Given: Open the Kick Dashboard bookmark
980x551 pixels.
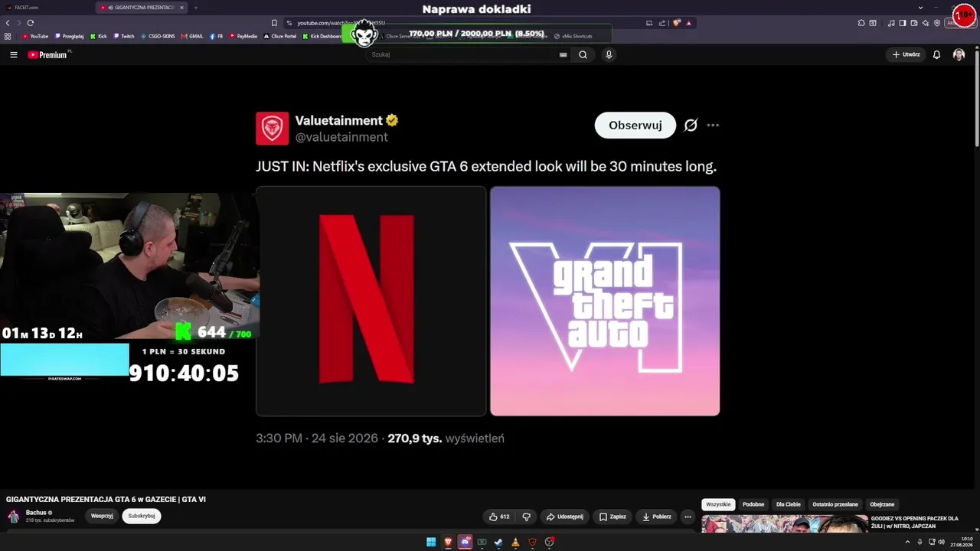Looking at the screenshot, I should [322, 36].
